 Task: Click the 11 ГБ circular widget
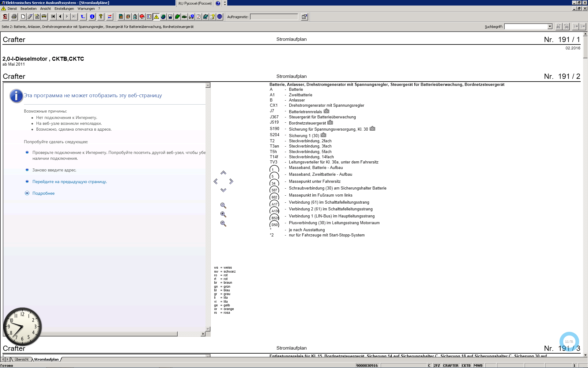tap(569, 341)
